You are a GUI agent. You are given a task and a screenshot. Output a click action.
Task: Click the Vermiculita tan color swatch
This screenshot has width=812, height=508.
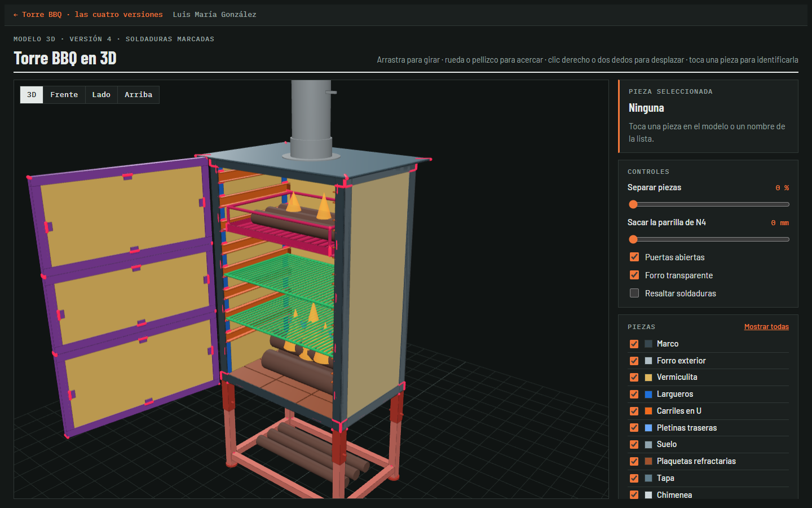(648, 377)
